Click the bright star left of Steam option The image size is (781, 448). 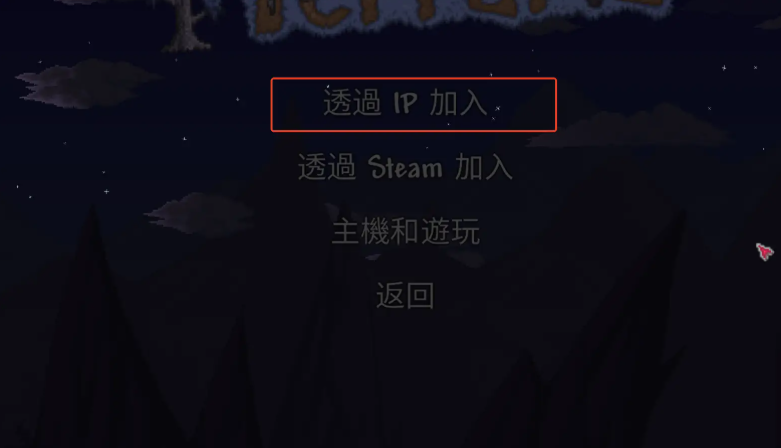tap(106, 191)
